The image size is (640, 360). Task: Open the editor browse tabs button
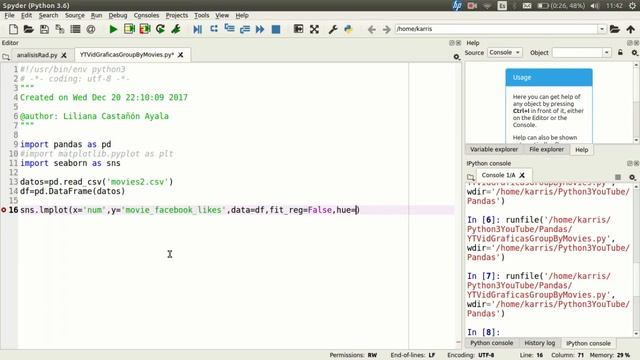coord(6,57)
